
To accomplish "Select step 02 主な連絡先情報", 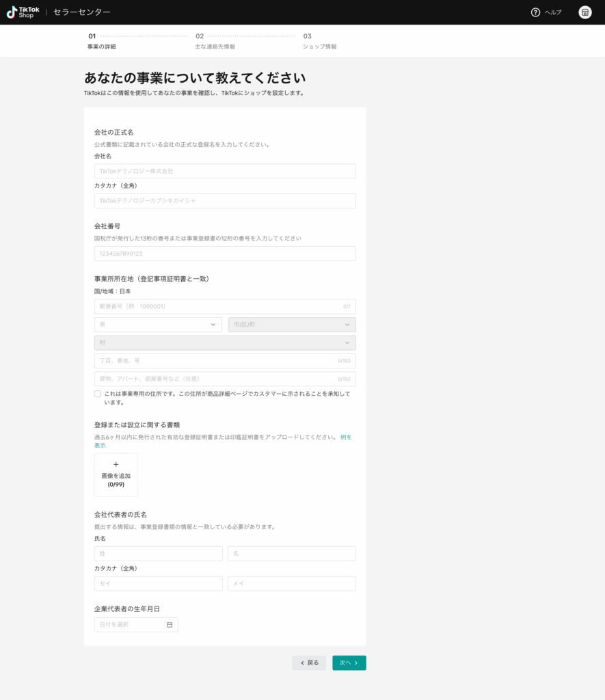I will click(x=215, y=42).
